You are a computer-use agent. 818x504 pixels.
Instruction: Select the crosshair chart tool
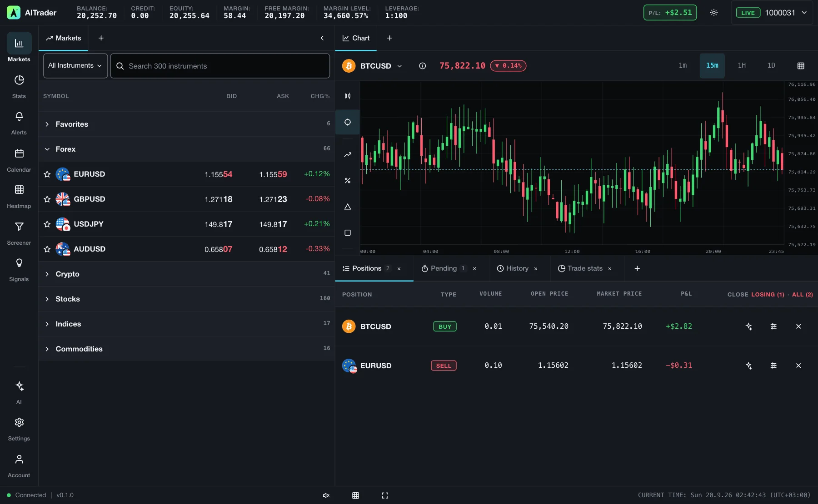point(348,122)
